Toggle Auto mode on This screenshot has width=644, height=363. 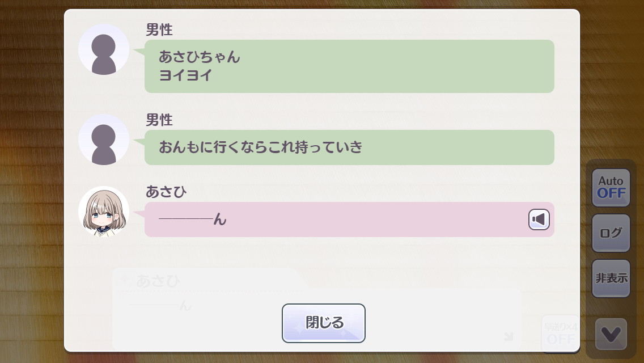click(x=611, y=187)
